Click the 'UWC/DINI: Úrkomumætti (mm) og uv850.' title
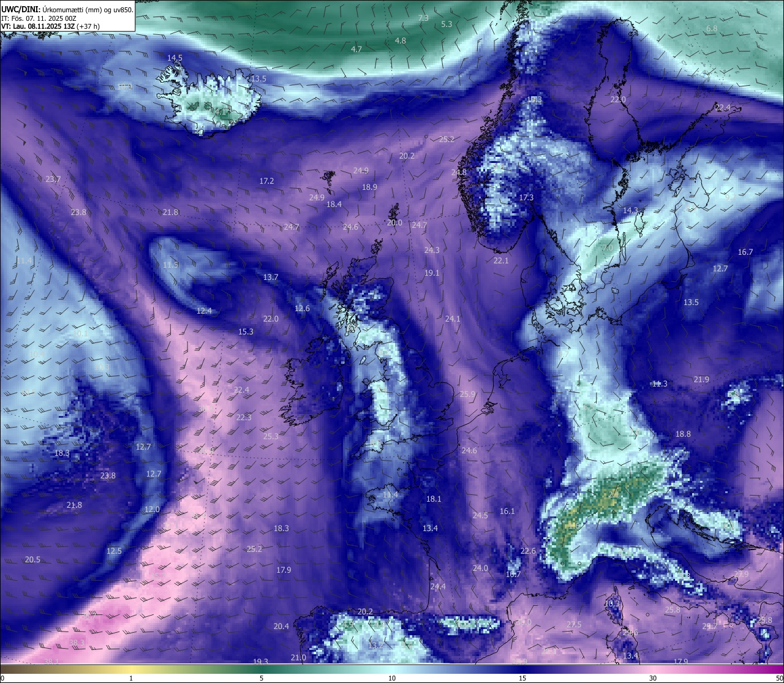The height and width of the screenshot is (683, 784). tap(67, 9)
